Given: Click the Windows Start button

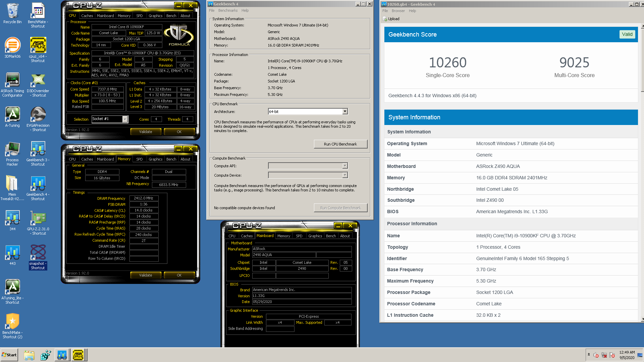Looking at the screenshot, I should [x=9, y=355].
